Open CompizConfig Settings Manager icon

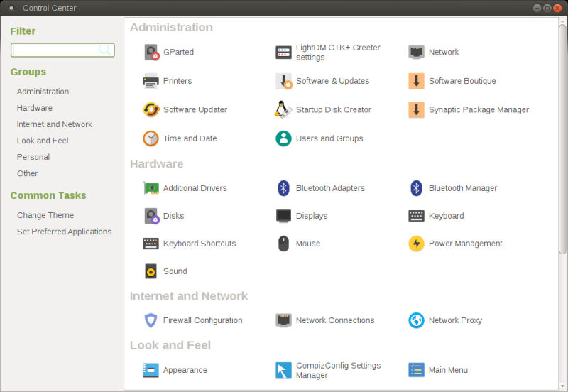[x=284, y=370]
